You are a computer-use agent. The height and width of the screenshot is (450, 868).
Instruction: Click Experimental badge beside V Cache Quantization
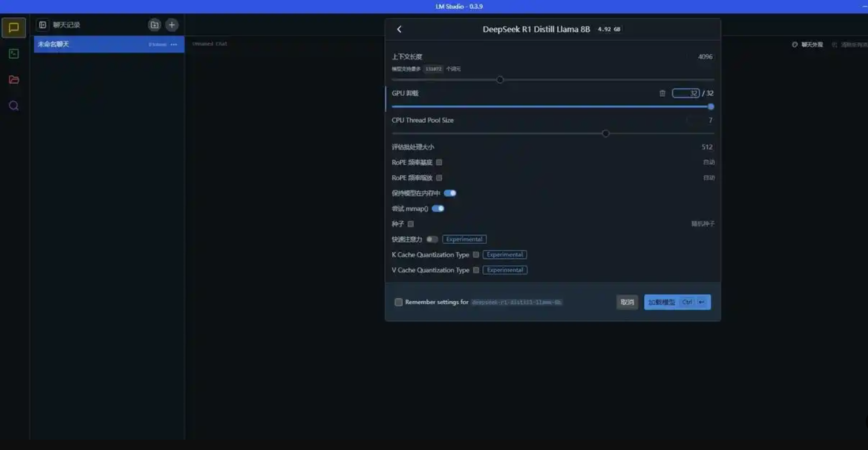[x=505, y=270]
